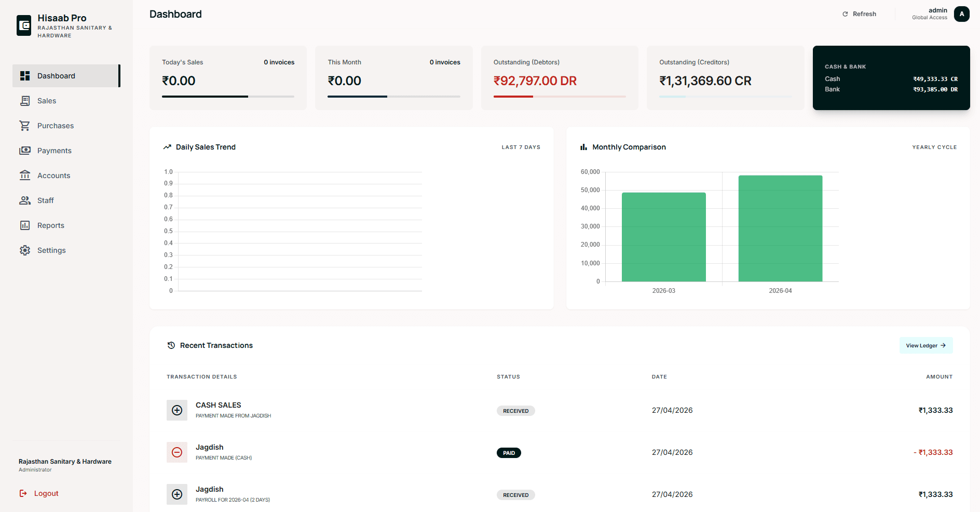Click the AMOUNT column header

point(940,377)
